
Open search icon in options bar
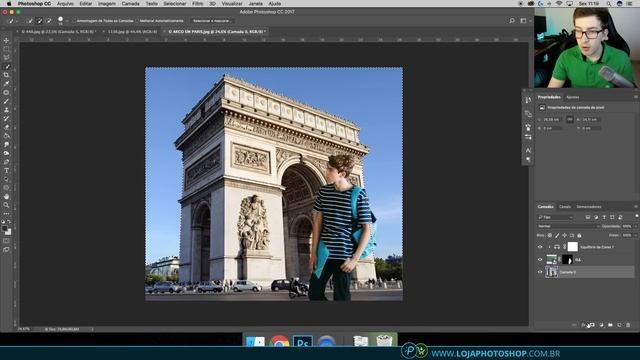pyautogui.click(x=512, y=20)
